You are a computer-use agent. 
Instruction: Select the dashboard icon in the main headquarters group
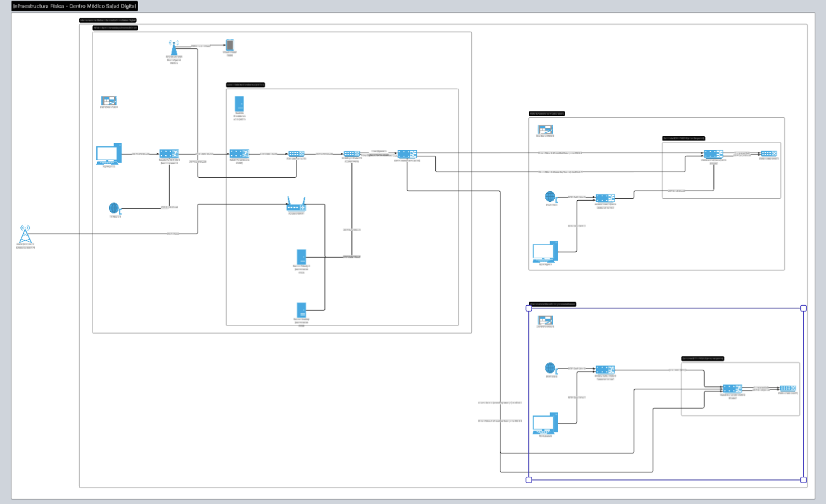click(110, 101)
